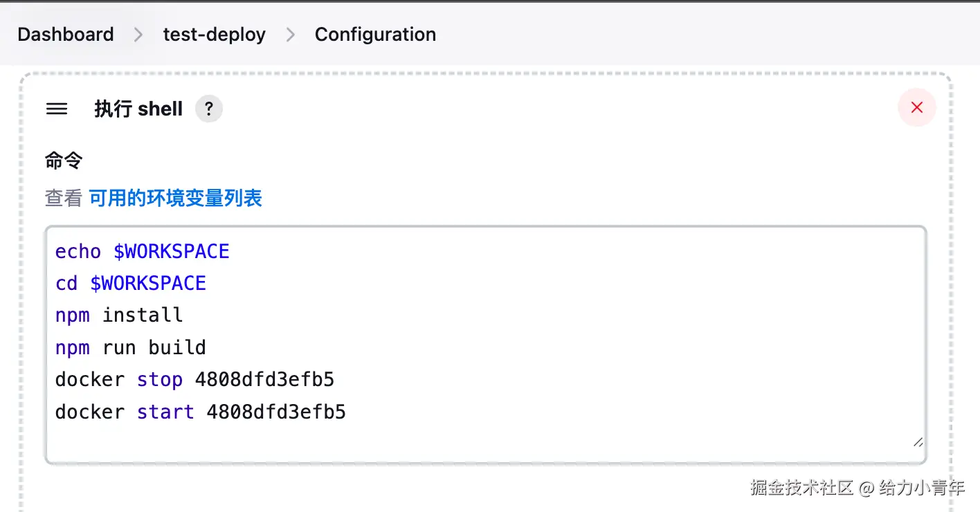
Task: Go to the test-deploy breadcrumb
Action: [214, 35]
